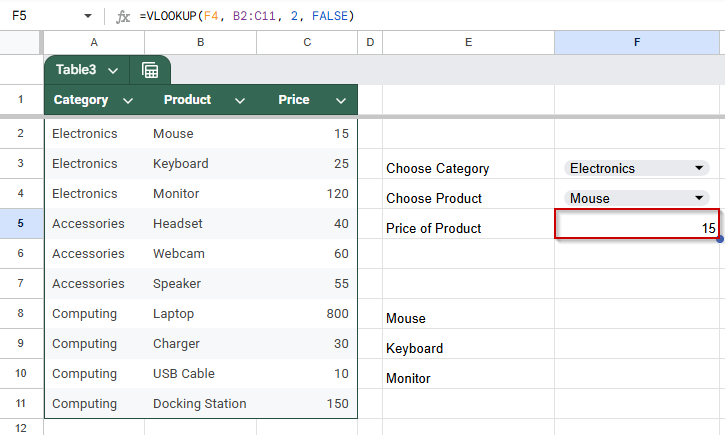Click the select-all corner box

tap(20, 43)
